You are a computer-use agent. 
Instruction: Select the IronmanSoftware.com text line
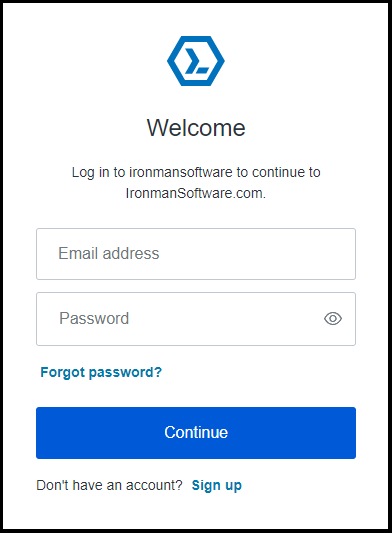pos(196,193)
